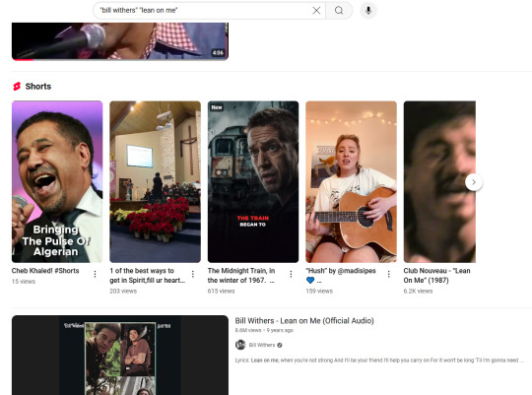Open the church interior Shorts thumbnail
Screen dimensions: 532x395
coord(155,181)
